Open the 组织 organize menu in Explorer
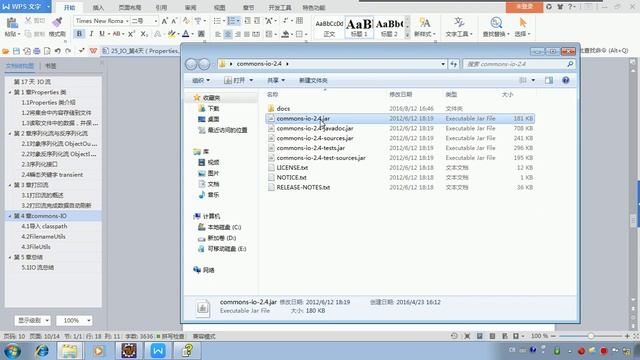The image size is (640, 360). pyautogui.click(x=201, y=80)
